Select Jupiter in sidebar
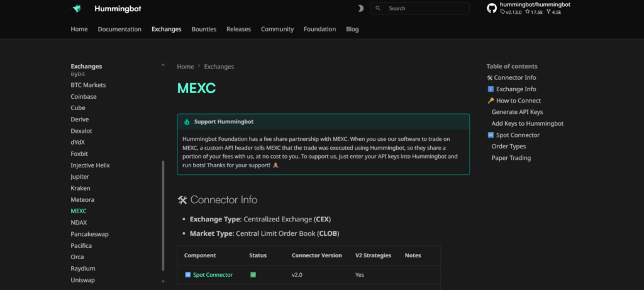The image size is (644, 290). pyautogui.click(x=80, y=177)
